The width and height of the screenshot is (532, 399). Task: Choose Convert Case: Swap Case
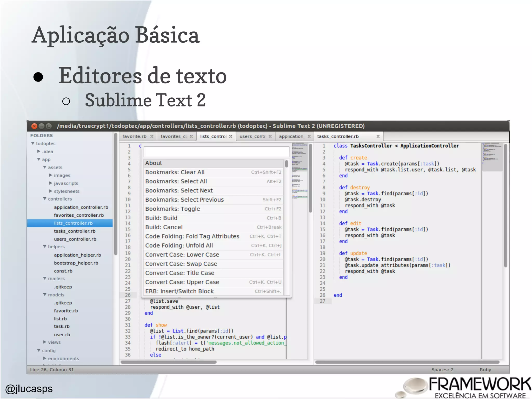pyautogui.click(x=214, y=264)
